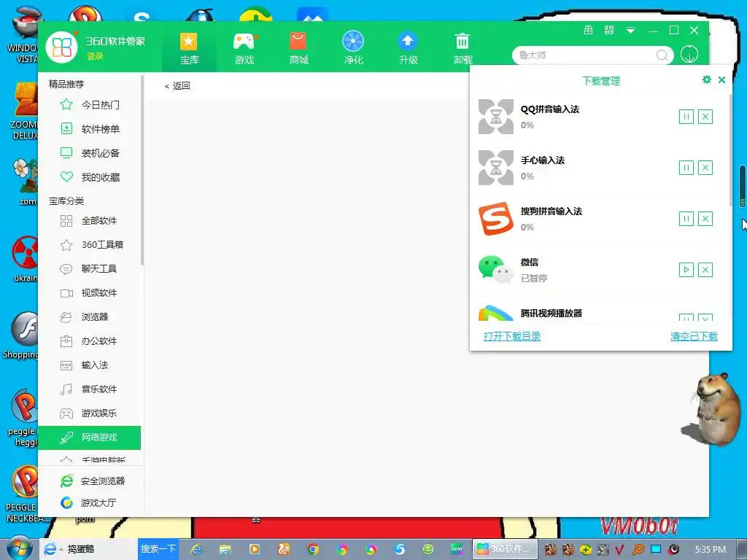Select 装机必备 in sidebar
Image resolution: width=747 pixels, height=560 pixels.
90,153
